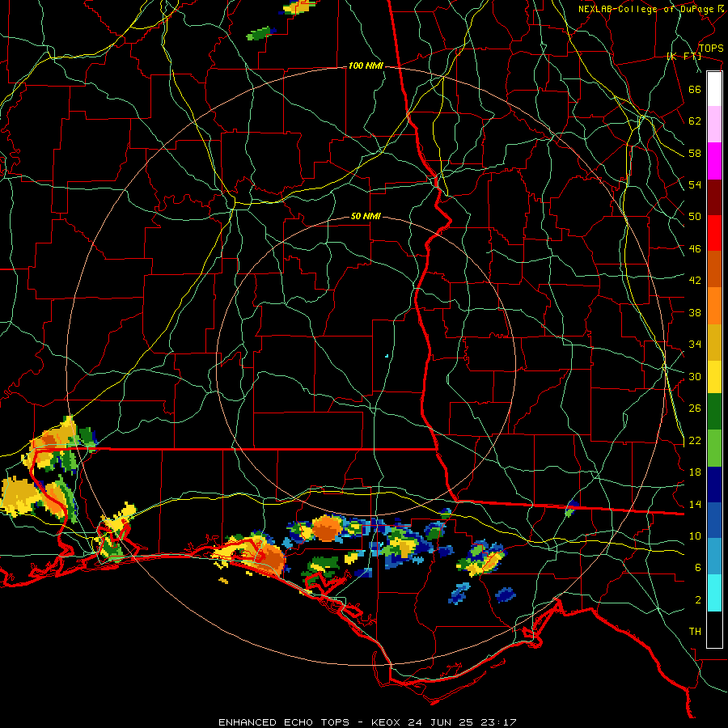Click the cyan swatch beside 2
Screen dimensions: 728x728
coord(714,593)
